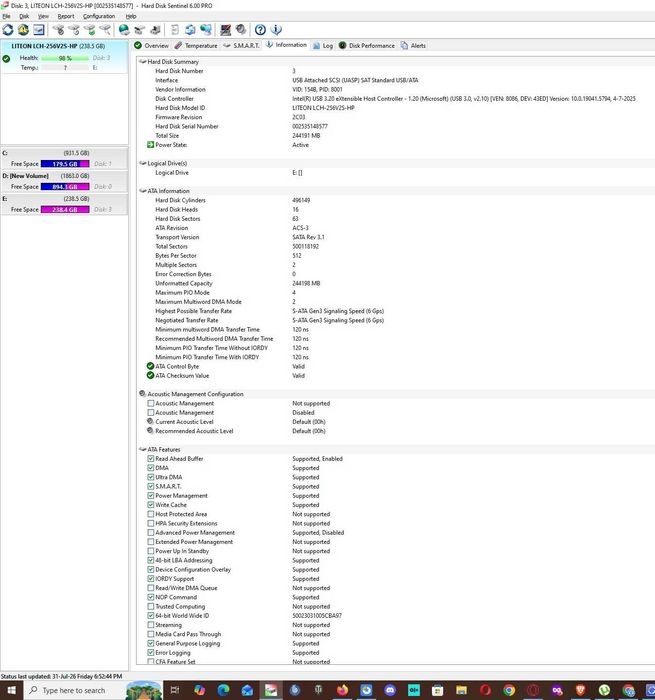Click the disk test icon with green cylinder
The image size is (655, 700).
click(x=89, y=30)
